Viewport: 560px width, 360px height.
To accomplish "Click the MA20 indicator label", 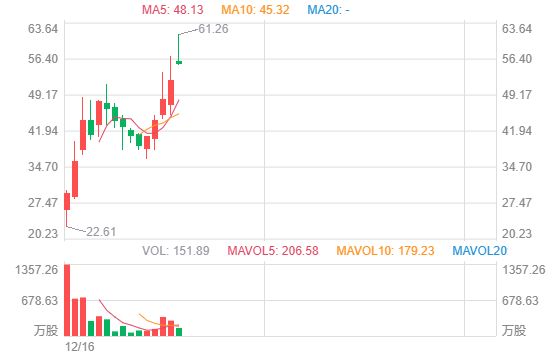I will tap(328, 10).
